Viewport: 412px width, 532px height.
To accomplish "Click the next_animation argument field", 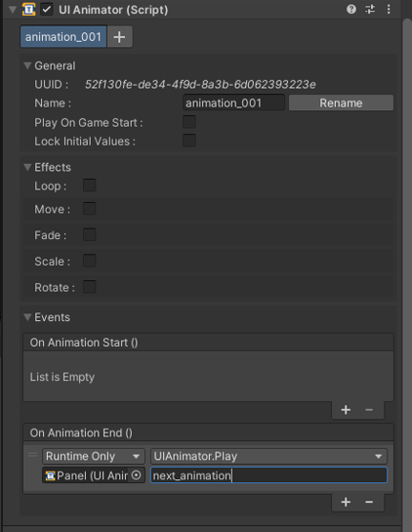I will (268, 475).
